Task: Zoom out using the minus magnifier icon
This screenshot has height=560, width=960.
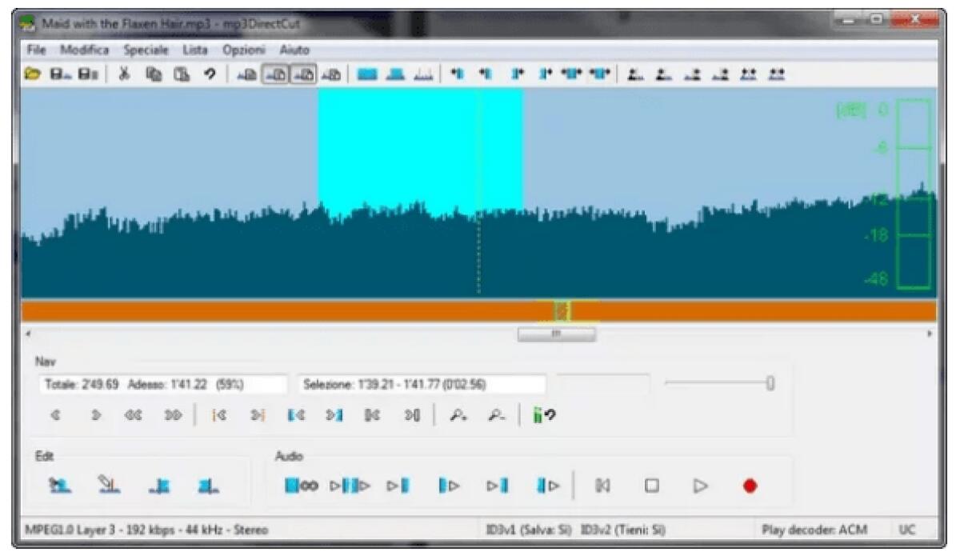Action: [495, 415]
